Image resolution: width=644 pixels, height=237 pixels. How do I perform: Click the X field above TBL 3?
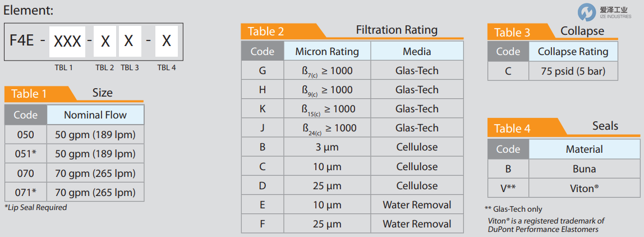click(129, 41)
